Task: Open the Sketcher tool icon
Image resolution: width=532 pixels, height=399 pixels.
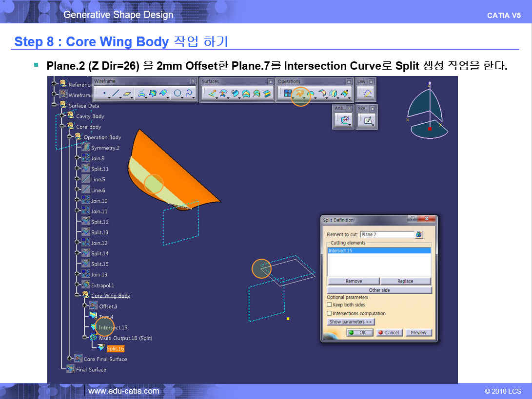Action: (x=366, y=120)
